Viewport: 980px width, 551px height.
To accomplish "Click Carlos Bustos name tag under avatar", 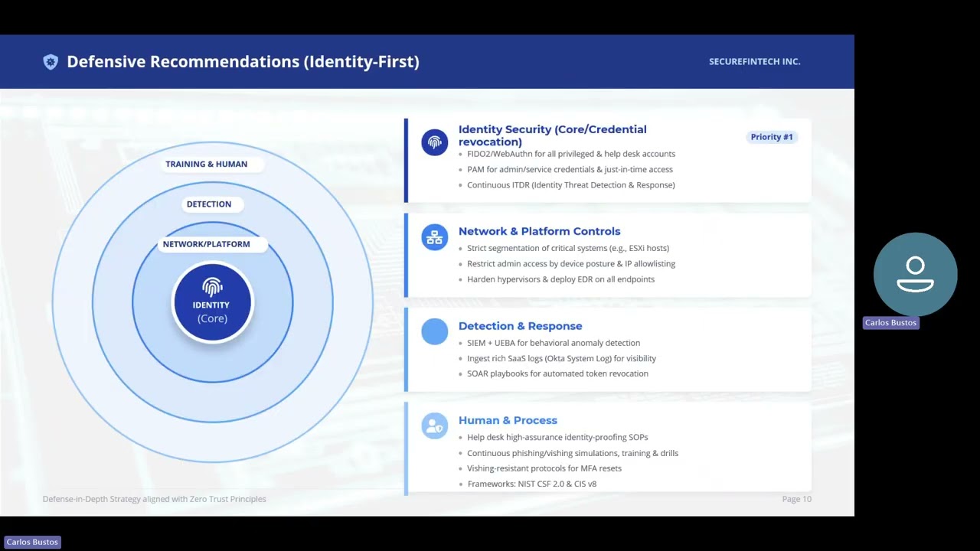I will 890,323.
